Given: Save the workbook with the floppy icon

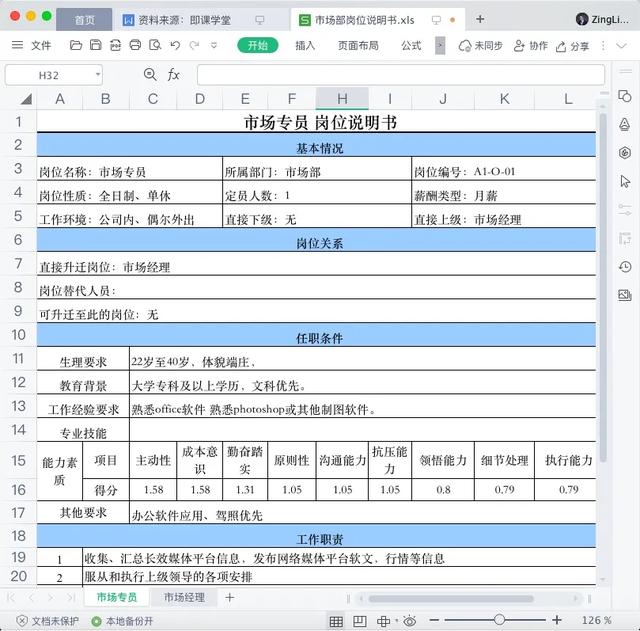Looking at the screenshot, I should (96, 45).
